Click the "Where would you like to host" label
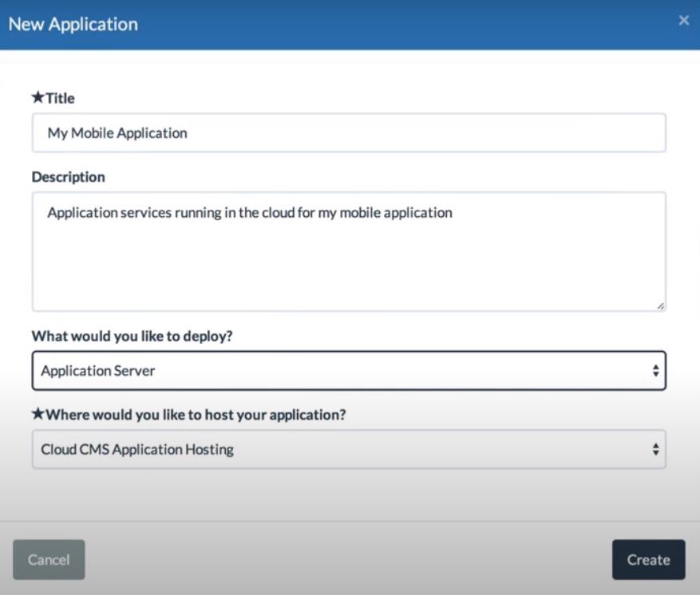Image resolution: width=700 pixels, height=595 pixels. point(196,415)
